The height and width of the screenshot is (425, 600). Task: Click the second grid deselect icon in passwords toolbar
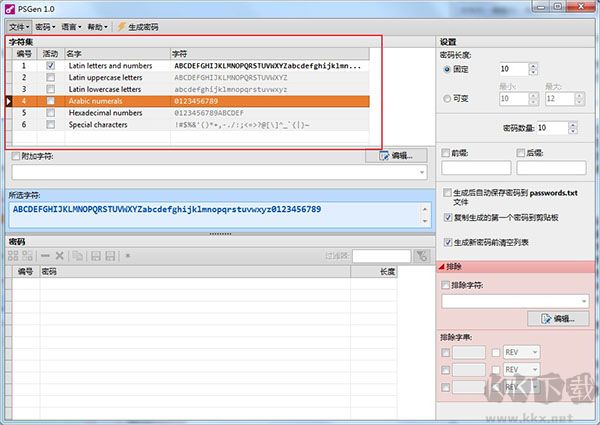[27, 256]
